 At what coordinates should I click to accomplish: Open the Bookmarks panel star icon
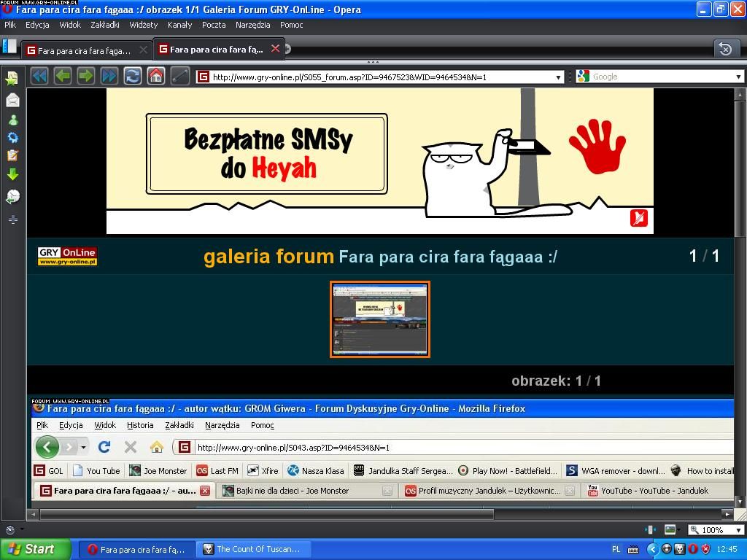tap(12, 79)
